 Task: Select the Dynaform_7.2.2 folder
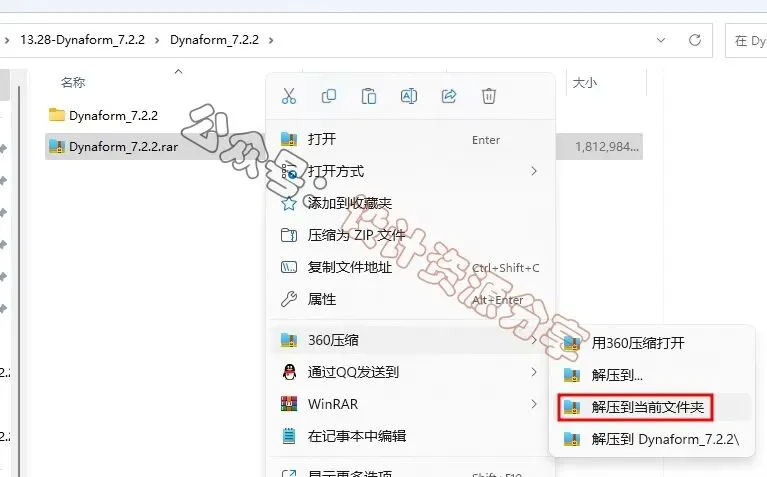(x=113, y=115)
